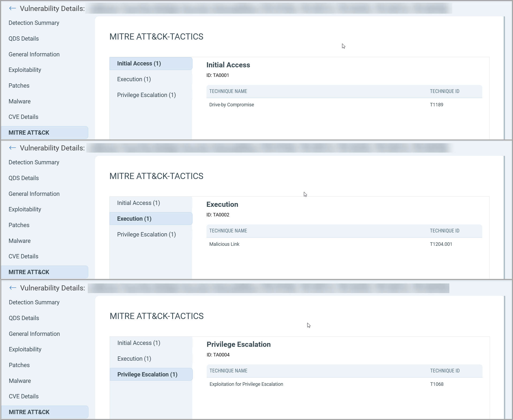Select MITRE ATT&CK in the top panel sidebar
This screenshot has width=513, height=420.
45,133
